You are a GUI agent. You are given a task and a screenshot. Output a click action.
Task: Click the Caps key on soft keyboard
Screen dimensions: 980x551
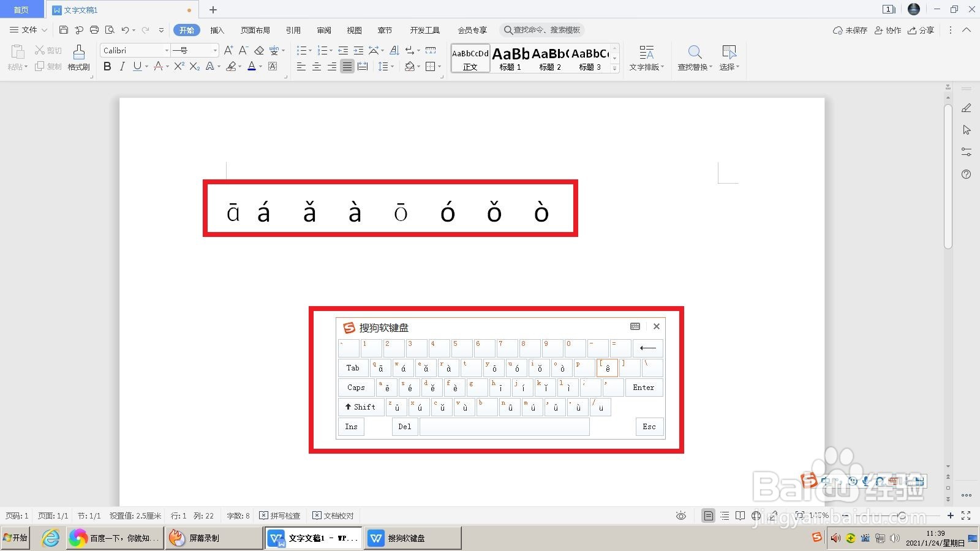[356, 388]
